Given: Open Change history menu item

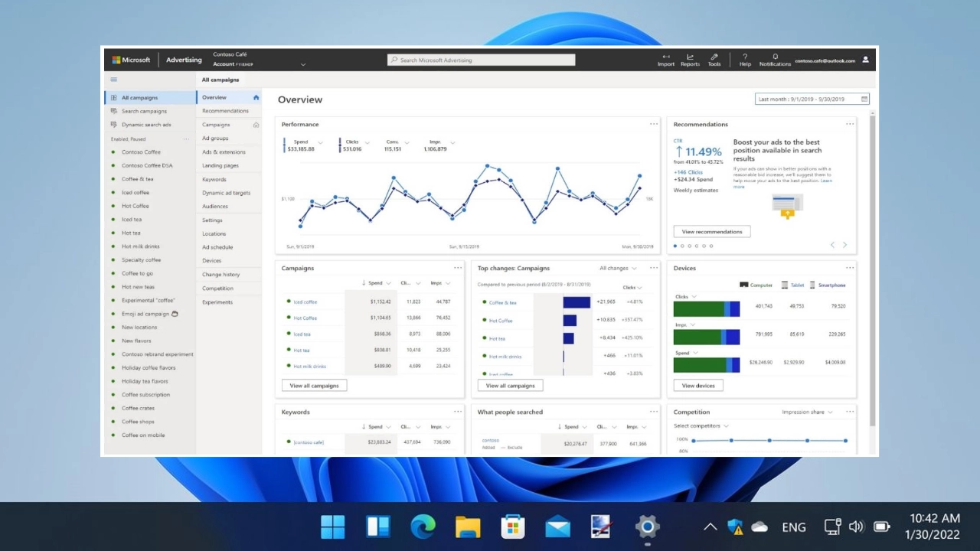Looking at the screenshot, I should pos(220,274).
